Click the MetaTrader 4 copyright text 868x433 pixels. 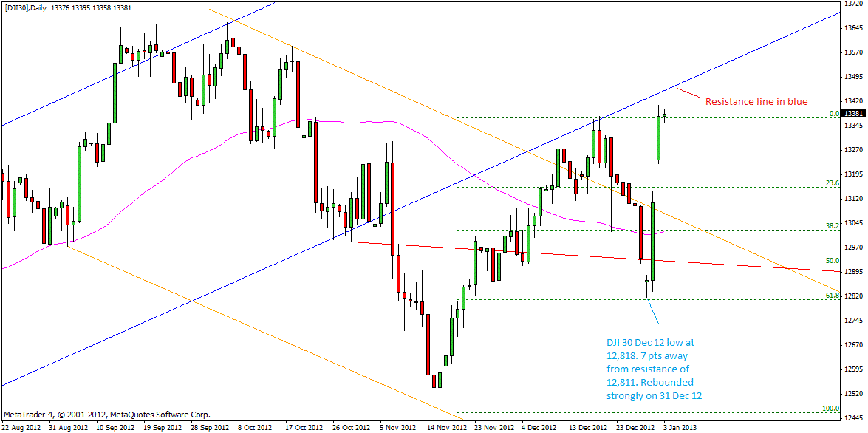[x=107, y=415]
